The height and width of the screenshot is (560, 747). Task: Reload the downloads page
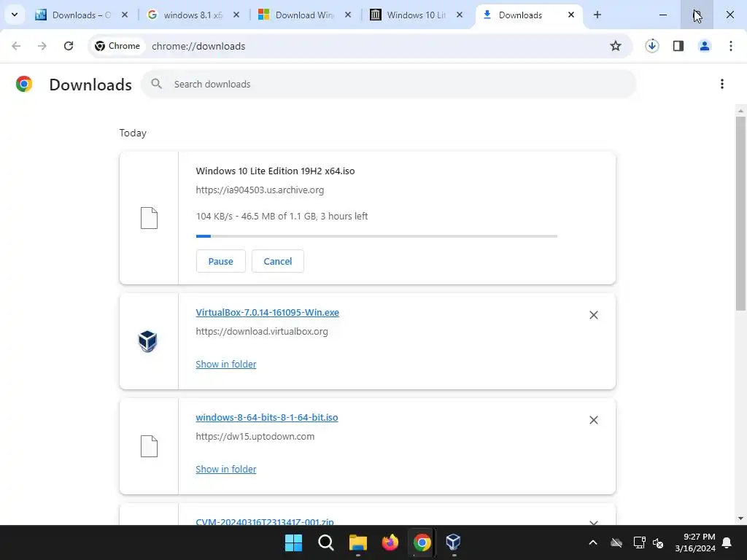point(69,46)
